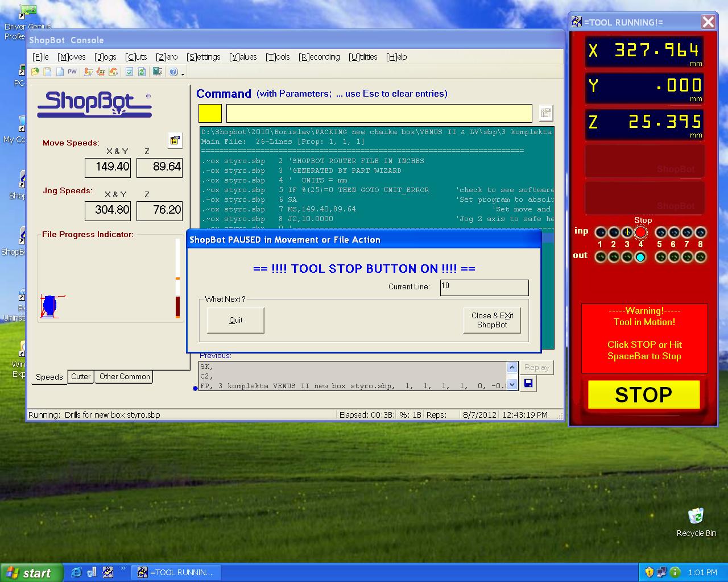Viewport: 728px width, 582px height.
Task: Toggle output 5 indicator light
Action: point(660,257)
